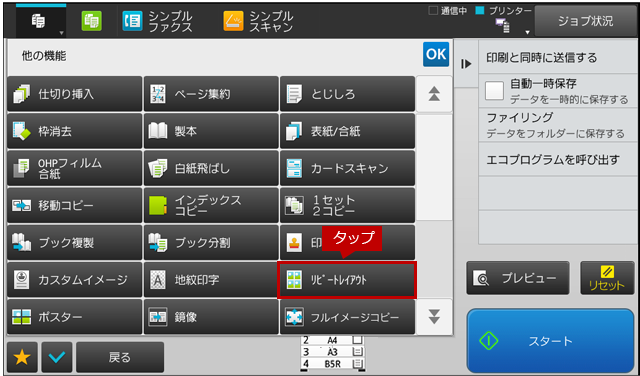Enable 白紙飛ばし blank page skip
This screenshot has width=640, height=376.
pos(211,168)
